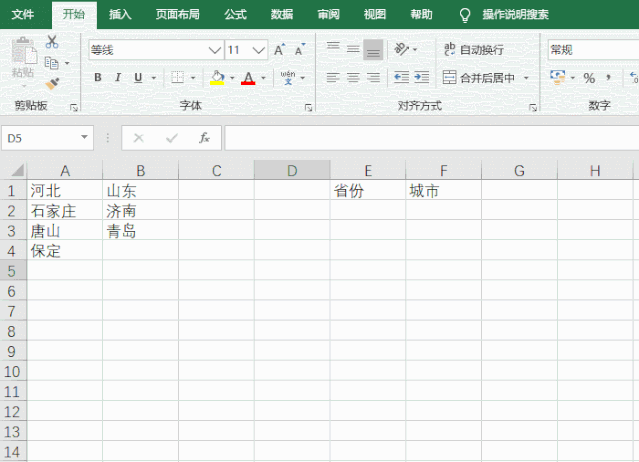Open the Name Box dropdown arrow
Viewport: 639px width, 462px height.
pos(84,137)
